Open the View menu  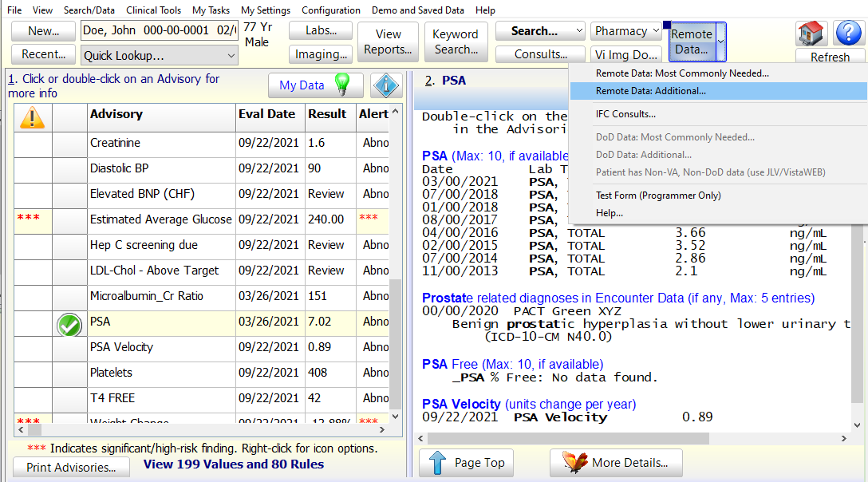pyautogui.click(x=42, y=10)
